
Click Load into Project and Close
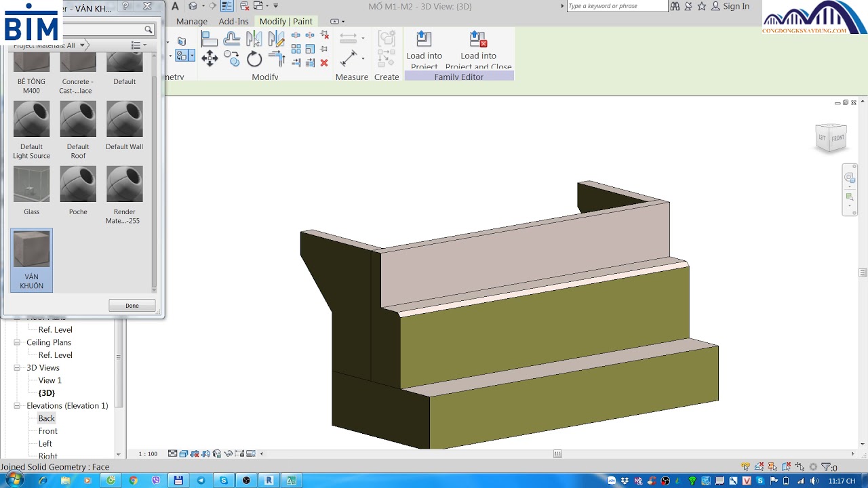tap(478, 39)
